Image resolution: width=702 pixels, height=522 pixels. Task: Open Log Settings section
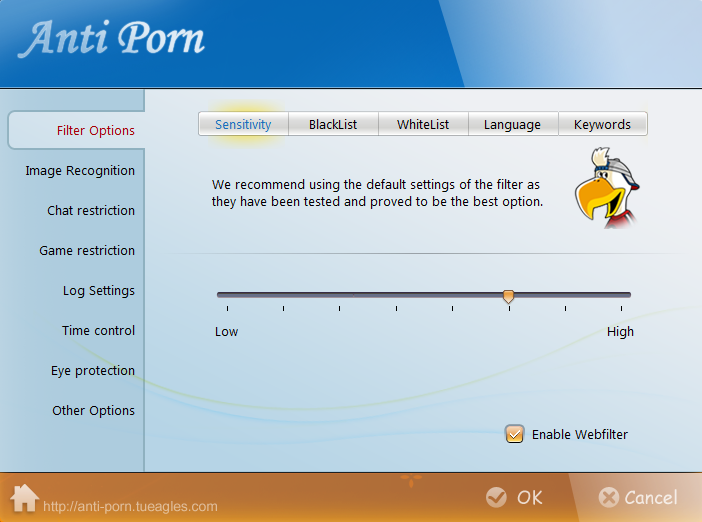tap(98, 291)
